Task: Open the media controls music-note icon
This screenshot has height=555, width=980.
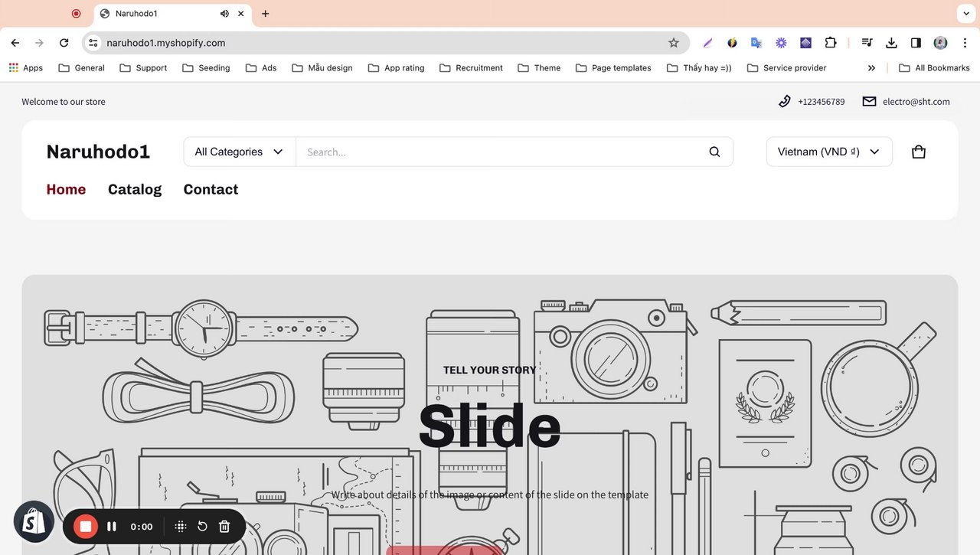Action: click(x=867, y=43)
